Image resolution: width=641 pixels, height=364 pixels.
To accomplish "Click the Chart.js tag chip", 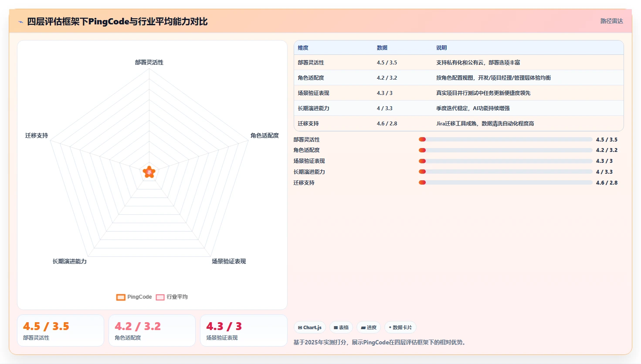I will [310, 327].
